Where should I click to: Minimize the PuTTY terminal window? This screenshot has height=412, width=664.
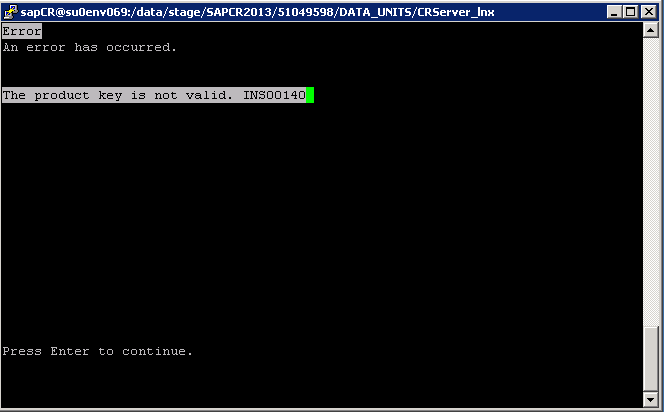(x=614, y=12)
